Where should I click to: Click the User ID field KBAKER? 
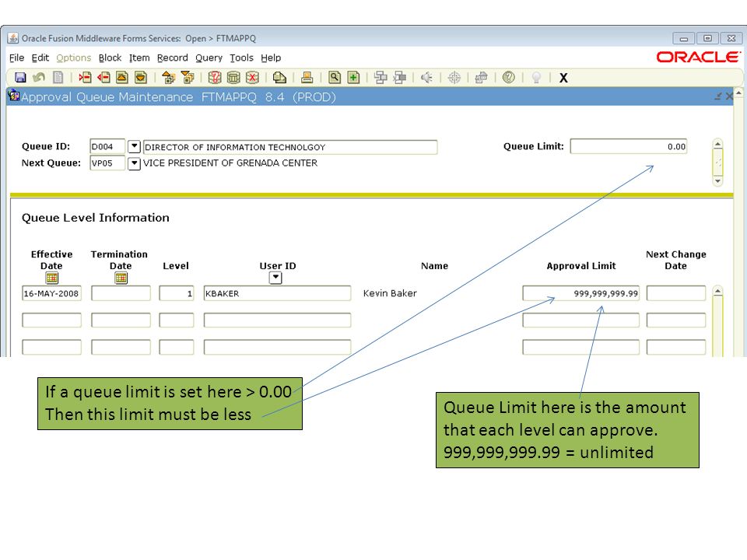pyautogui.click(x=277, y=293)
